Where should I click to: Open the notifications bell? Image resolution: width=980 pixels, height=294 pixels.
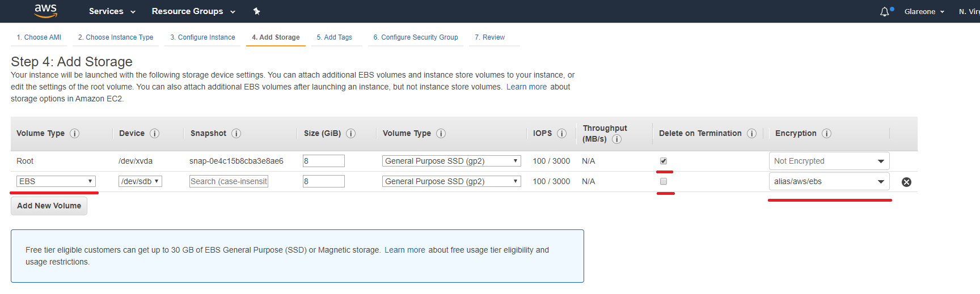point(885,11)
